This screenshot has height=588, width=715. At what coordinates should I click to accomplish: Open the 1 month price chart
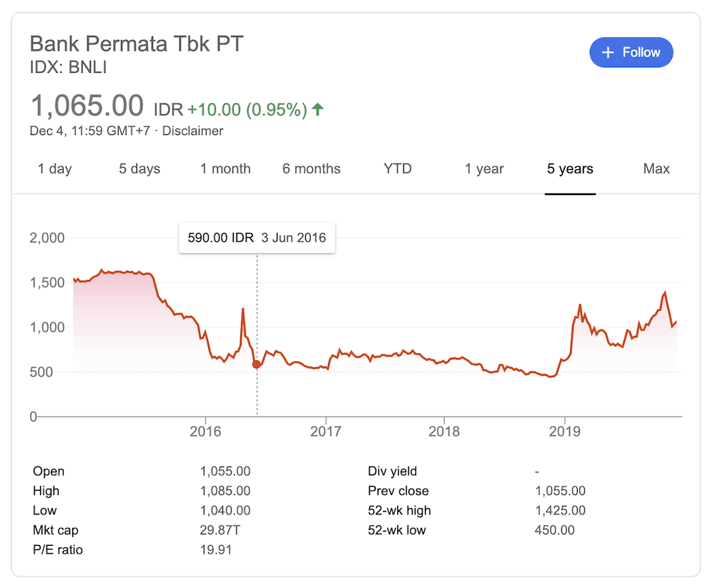coord(225,169)
